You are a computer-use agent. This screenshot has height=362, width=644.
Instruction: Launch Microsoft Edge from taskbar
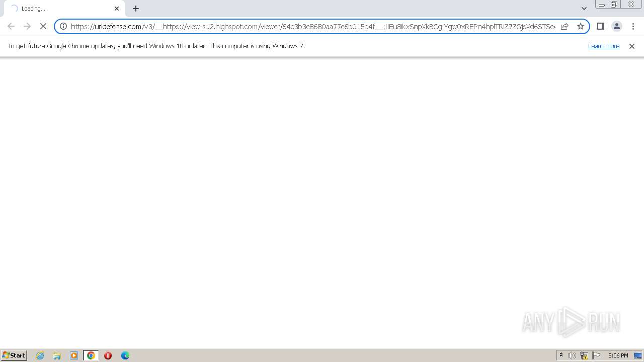125,355
